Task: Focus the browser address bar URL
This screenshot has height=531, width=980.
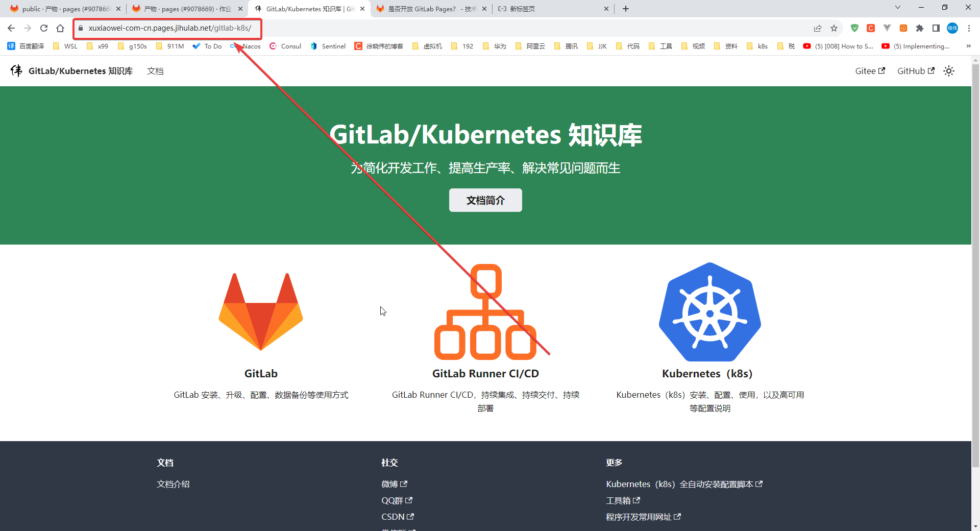Action: click(x=170, y=28)
